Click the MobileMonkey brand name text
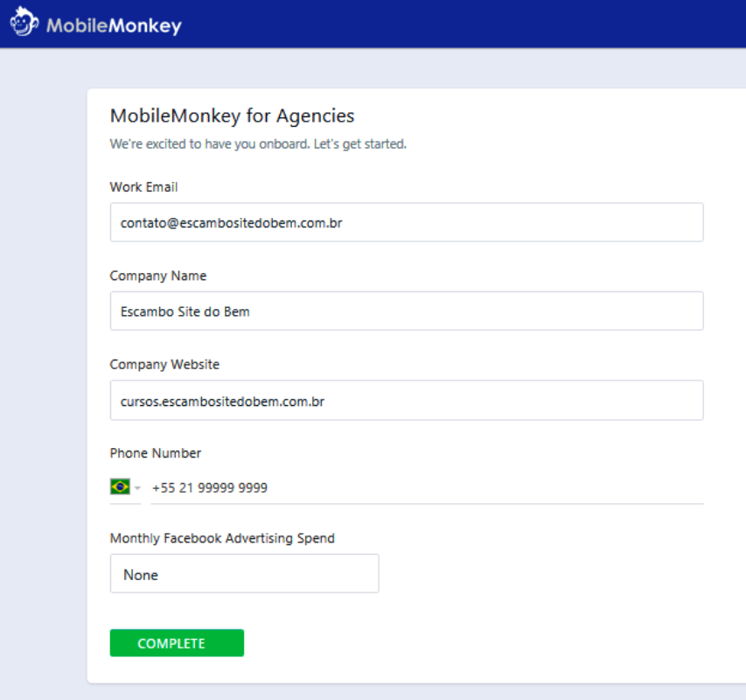The image size is (746, 700). (114, 25)
